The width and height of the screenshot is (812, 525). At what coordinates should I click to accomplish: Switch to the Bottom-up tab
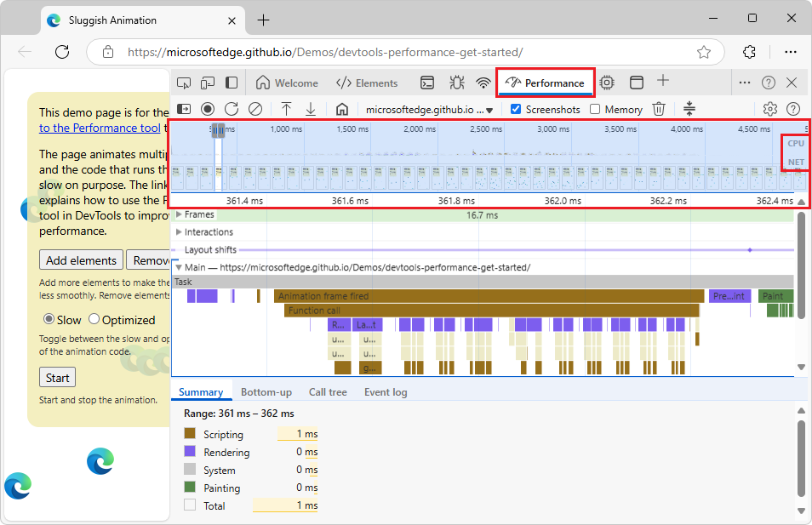(x=266, y=392)
